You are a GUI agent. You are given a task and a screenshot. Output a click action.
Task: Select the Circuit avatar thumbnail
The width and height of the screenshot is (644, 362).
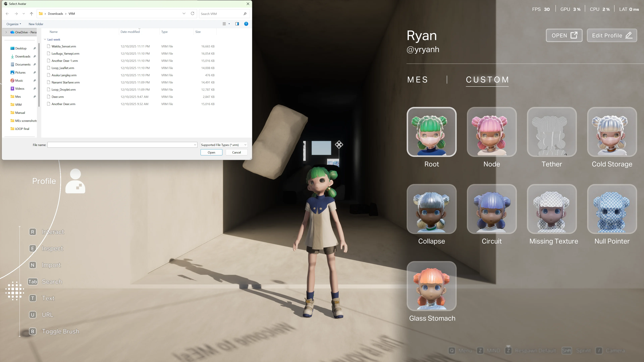492,209
